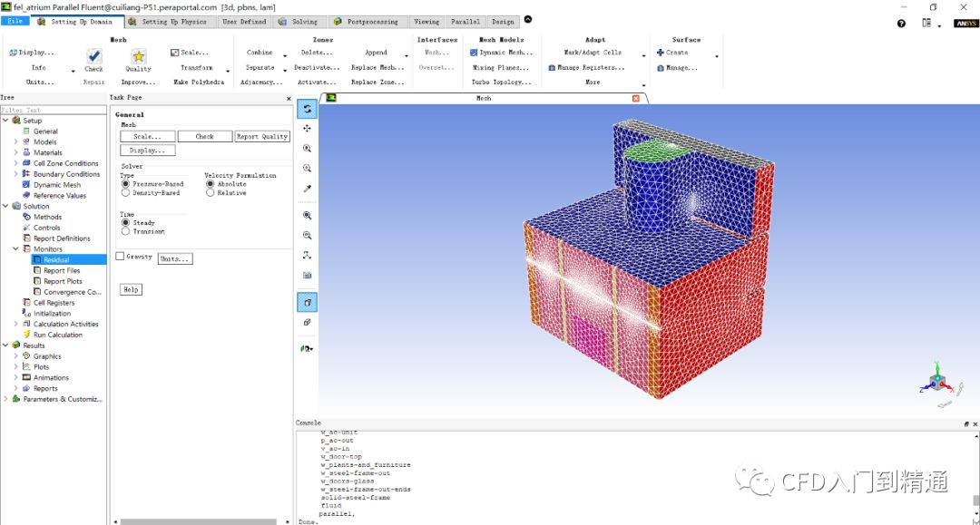This screenshot has height=525, width=980.
Task: Expand the Materials tree node
Action: coord(15,152)
